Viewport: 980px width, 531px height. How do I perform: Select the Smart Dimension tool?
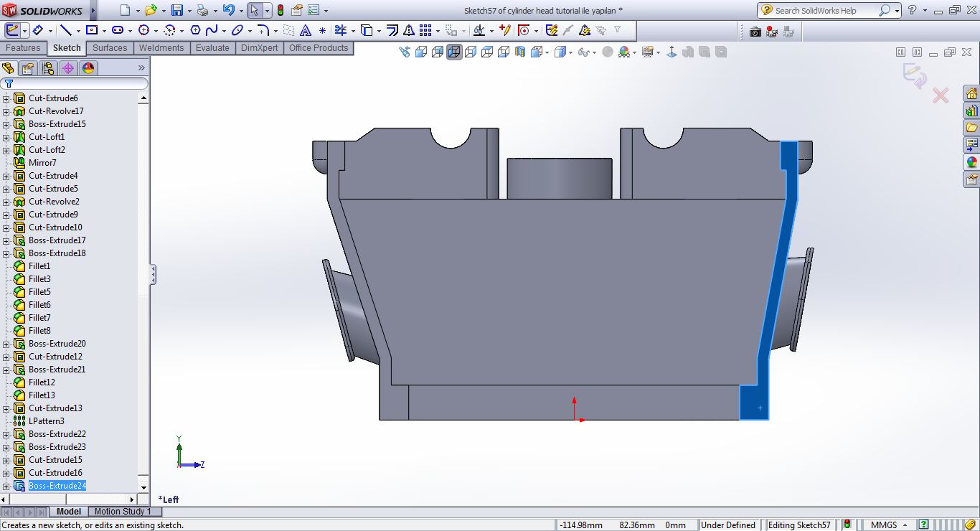37,30
